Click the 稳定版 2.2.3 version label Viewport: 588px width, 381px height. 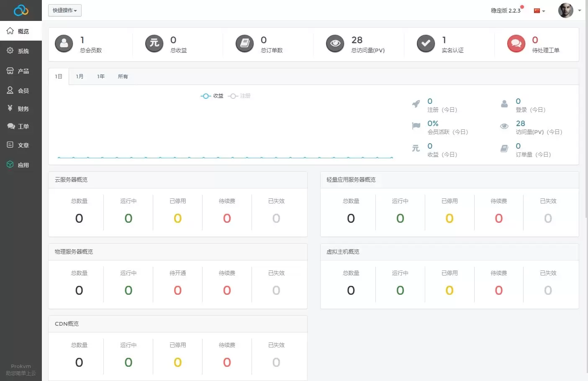[x=506, y=10]
